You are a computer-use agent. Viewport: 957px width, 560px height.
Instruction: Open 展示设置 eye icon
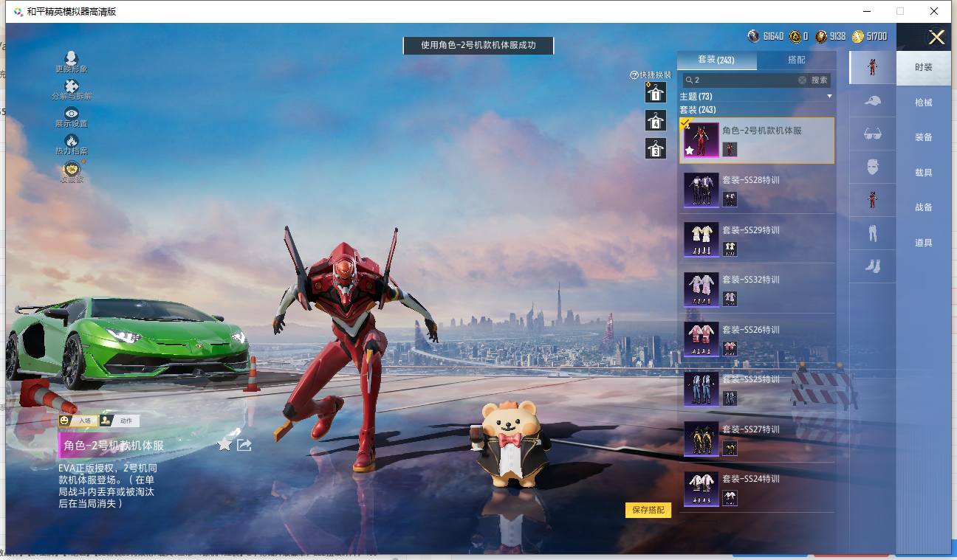(72, 113)
